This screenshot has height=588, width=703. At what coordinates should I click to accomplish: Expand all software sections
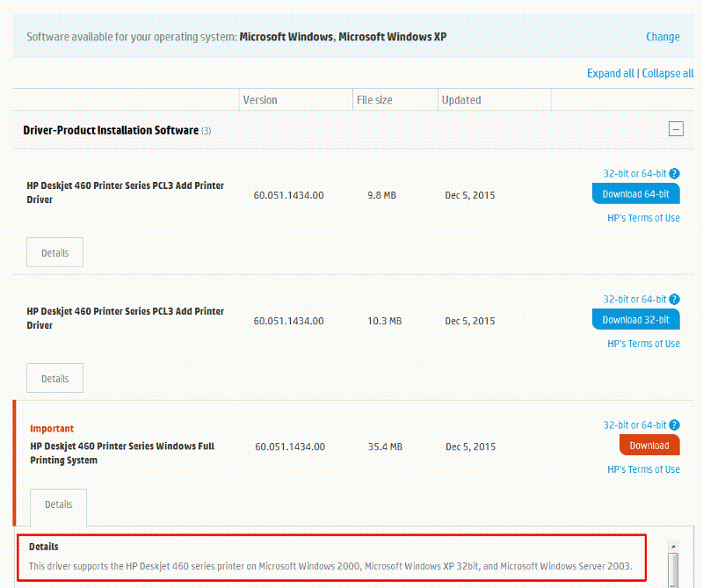610,74
